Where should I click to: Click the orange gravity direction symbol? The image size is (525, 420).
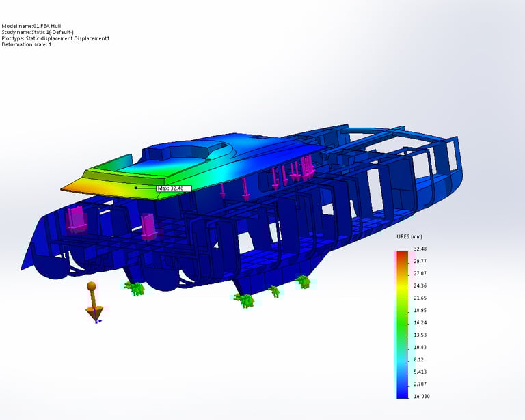(94, 301)
